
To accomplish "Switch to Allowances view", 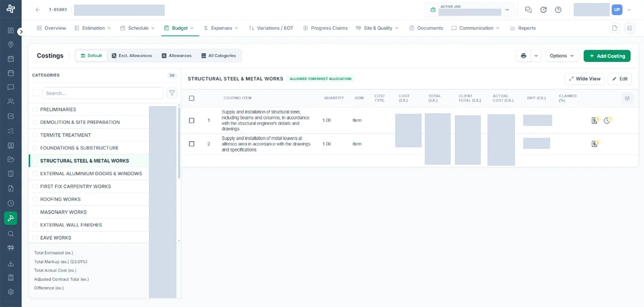I will tap(176, 56).
